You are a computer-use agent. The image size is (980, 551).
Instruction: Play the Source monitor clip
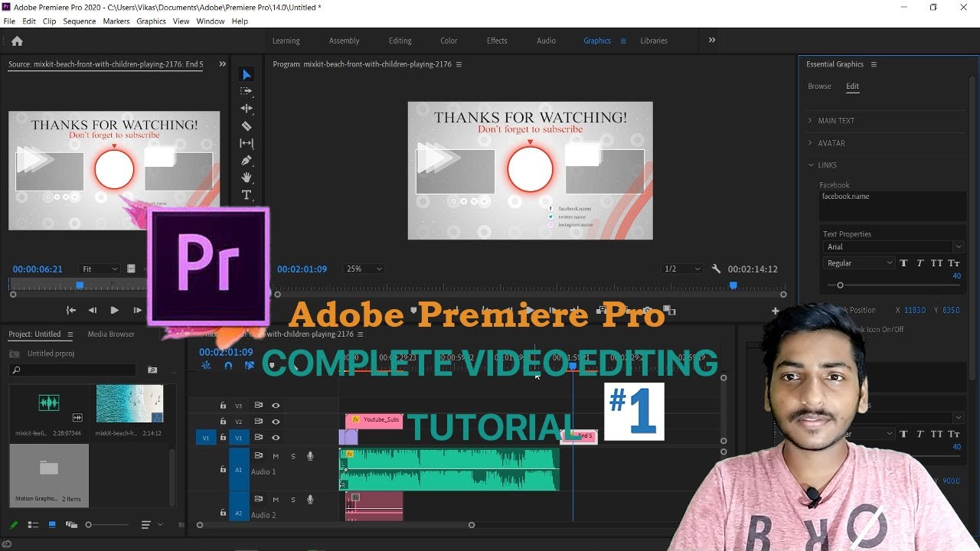click(x=114, y=310)
